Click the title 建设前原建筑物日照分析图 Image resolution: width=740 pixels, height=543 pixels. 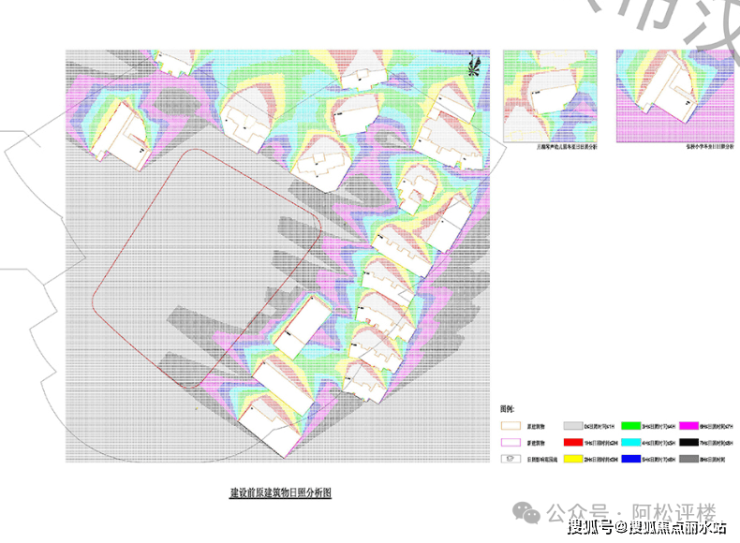pos(279,493)
